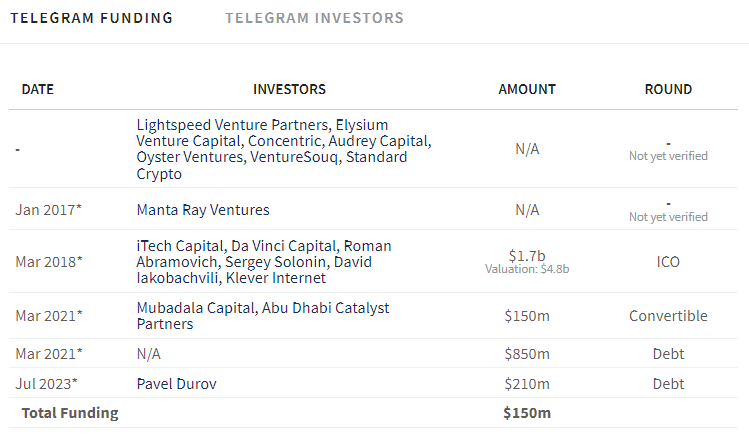Viewport: 749px width, 443px height.
Task: Click the ROUND column header
Action: coord(668,89)
